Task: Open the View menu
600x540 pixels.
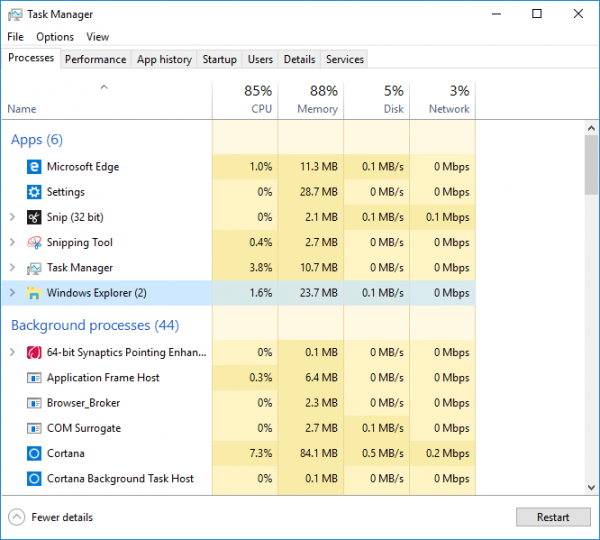Action: click(x=98, y=37)
